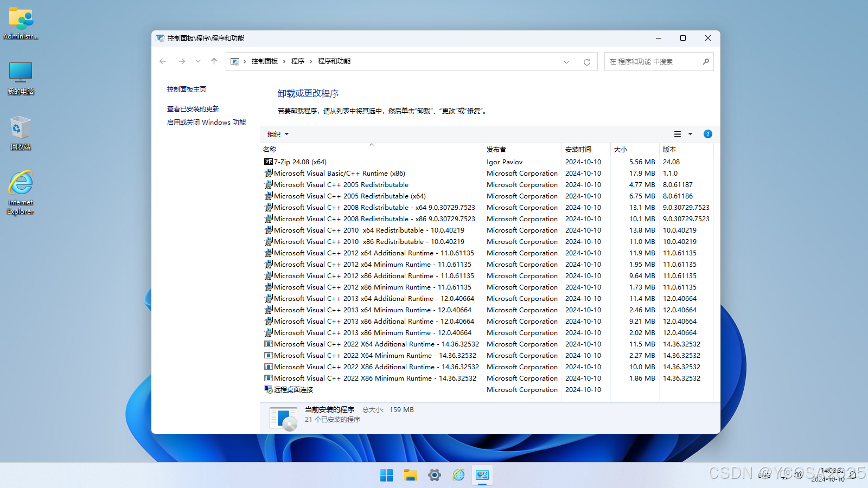Viewport: 868px width, 488px height.
Task: Click the control panel icon in address bar
Action: tap(235, 61)
